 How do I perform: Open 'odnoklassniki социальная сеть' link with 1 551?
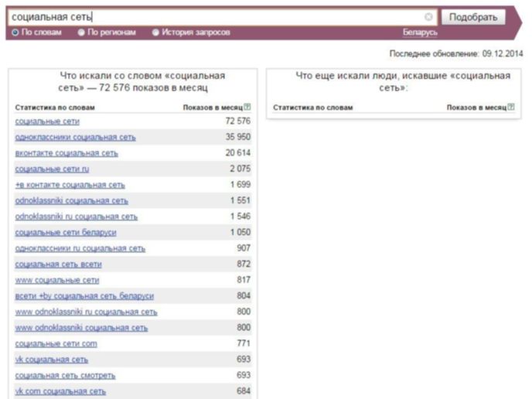[x=72, y=200]
